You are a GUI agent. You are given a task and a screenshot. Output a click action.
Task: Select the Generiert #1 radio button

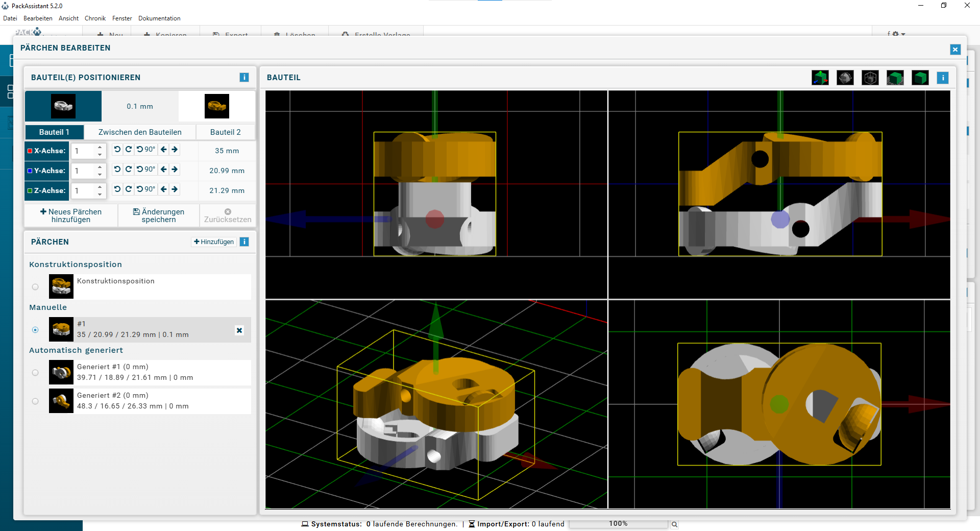click(35, 373)
